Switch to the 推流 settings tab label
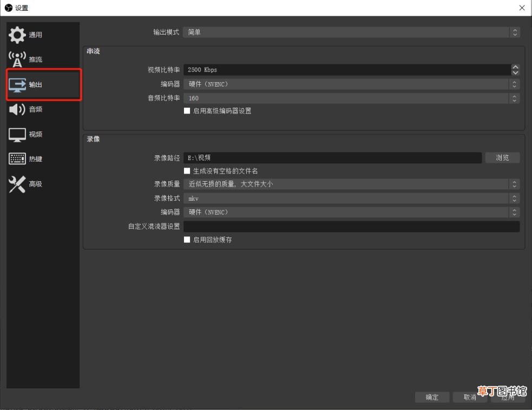The height and width of the screenshot is (410, 532). (x=35, y=59)
